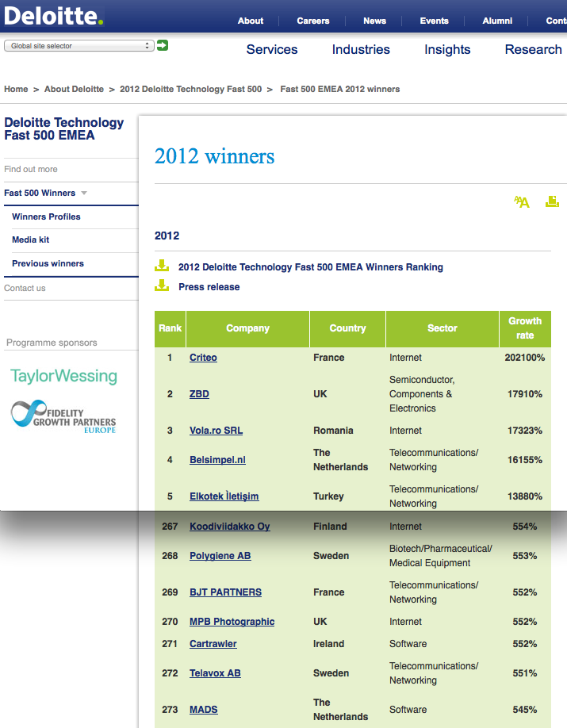567x728 pixels.
Task: Click Biotech/Pharmaceutical/ Medical Equipment sector cell
Action: 440,556
